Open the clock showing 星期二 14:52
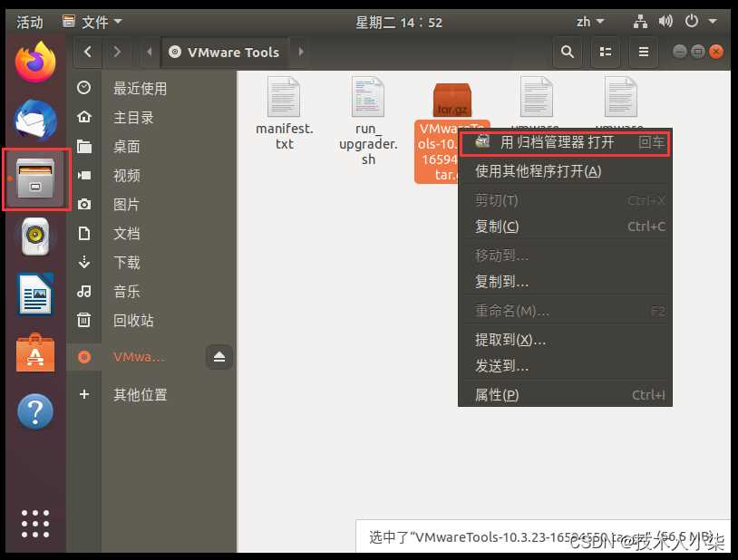The width and height of the screenshot is (738, 560). coord(399,22)
